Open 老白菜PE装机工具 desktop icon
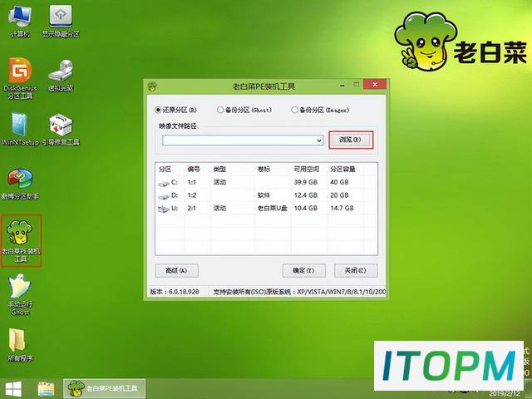Screen dimensions: 532x399 (20, 240)
